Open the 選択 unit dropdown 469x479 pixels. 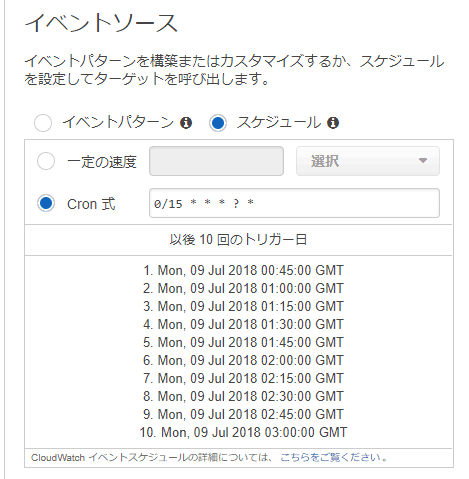368,161
